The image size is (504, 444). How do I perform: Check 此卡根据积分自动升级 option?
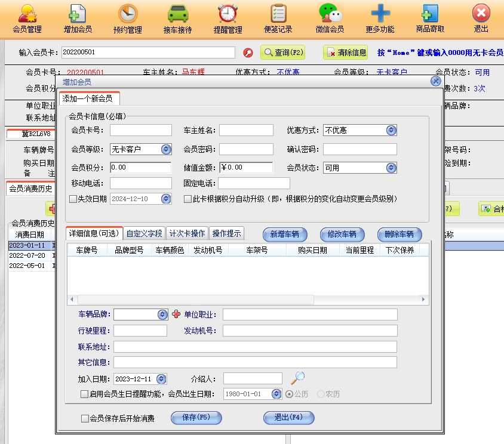click(188, 199)
